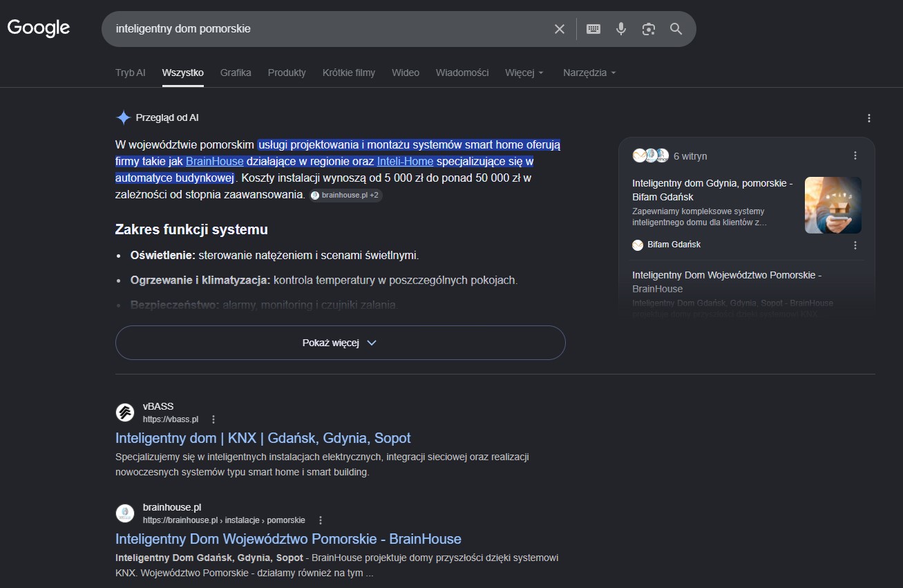Viewport: 903px width, 588px height.
Task: Open the Narzędzia dropdown
Action: click(x=589, y=73)
